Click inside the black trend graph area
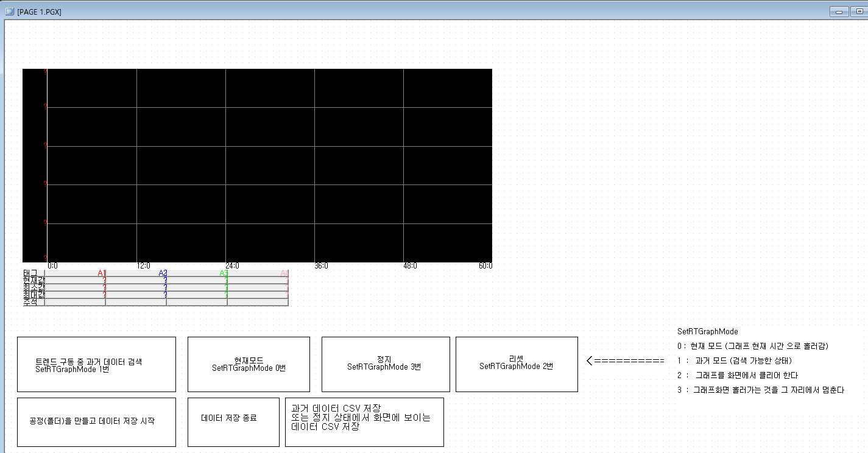Screen dimensions: 868x453 (268, 164)
